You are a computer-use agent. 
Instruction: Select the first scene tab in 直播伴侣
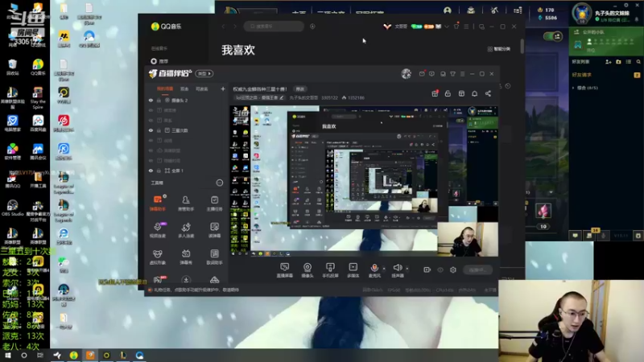(165, 88)
